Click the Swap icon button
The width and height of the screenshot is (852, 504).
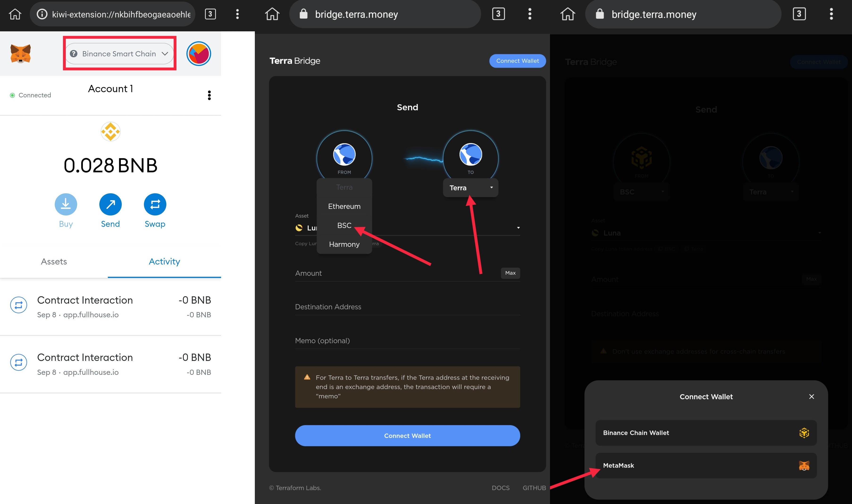(x=155, y=204)
